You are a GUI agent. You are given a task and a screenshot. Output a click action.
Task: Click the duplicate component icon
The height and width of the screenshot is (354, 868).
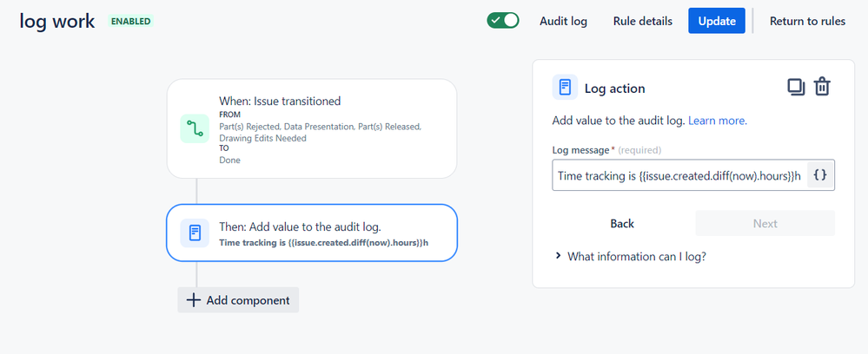[796, 88]
